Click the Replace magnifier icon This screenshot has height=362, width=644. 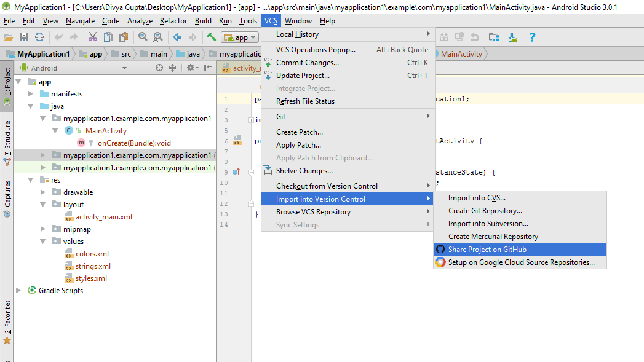click(157, 37)
